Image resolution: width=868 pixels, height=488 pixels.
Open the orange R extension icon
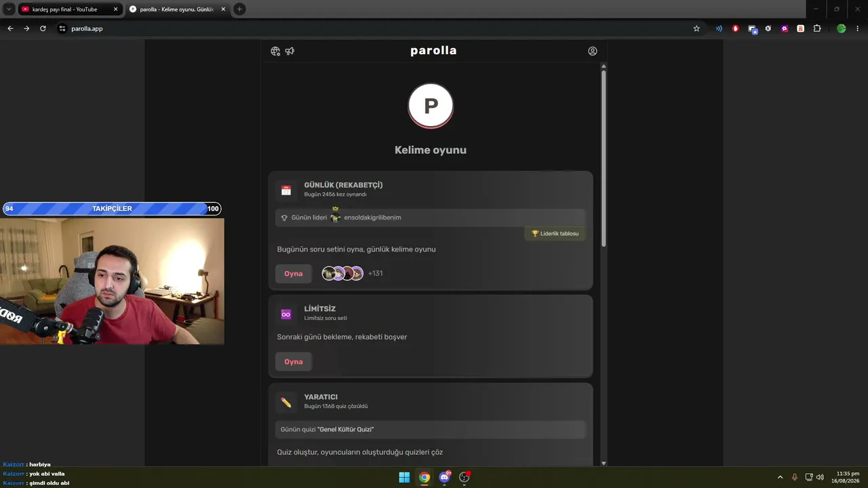(801, 28)
